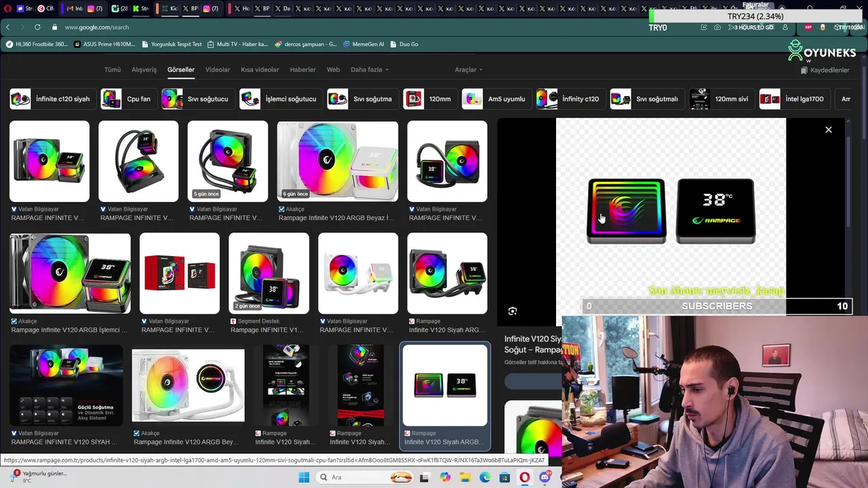
Task: Go back with browser back arrow
Action: pyautogui.click(x=7, y=27)
